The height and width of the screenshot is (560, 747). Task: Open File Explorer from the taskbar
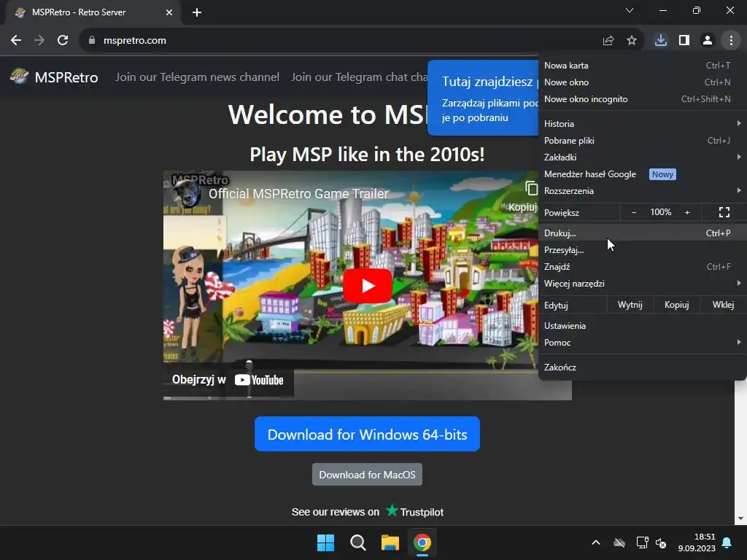tap(390, 542)
